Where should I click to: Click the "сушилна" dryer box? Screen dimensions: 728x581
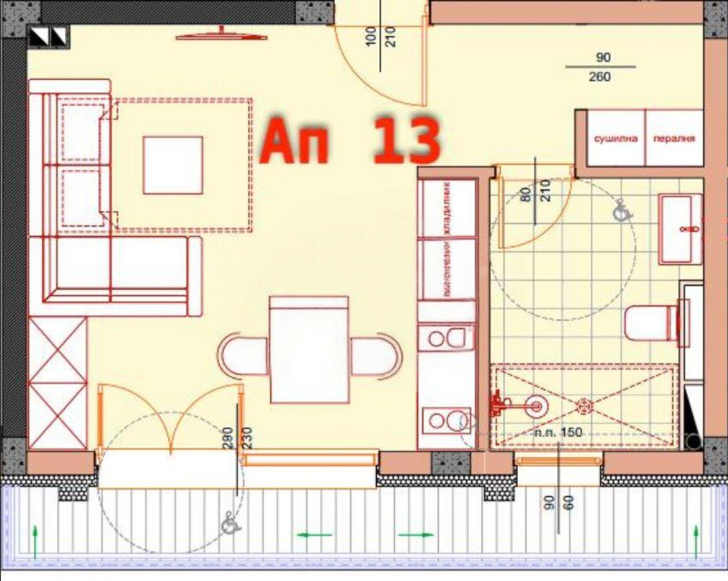pos(616,139)
